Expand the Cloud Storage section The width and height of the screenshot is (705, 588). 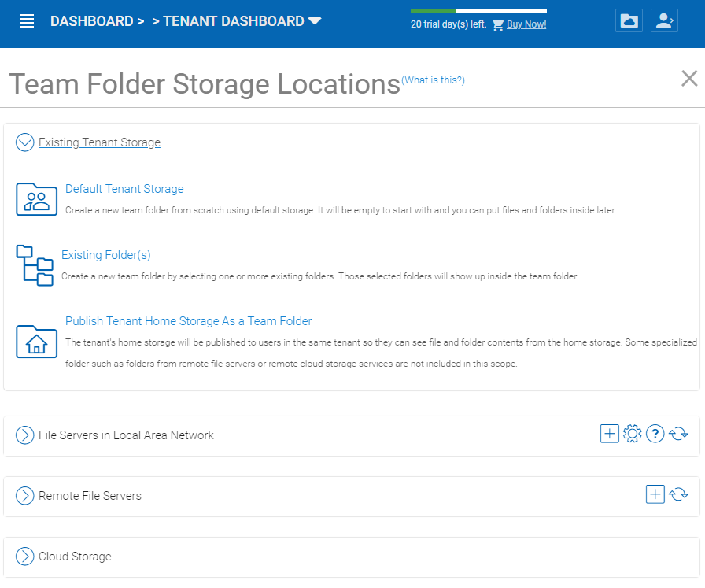pyautogui.click(x=24, y=557)
